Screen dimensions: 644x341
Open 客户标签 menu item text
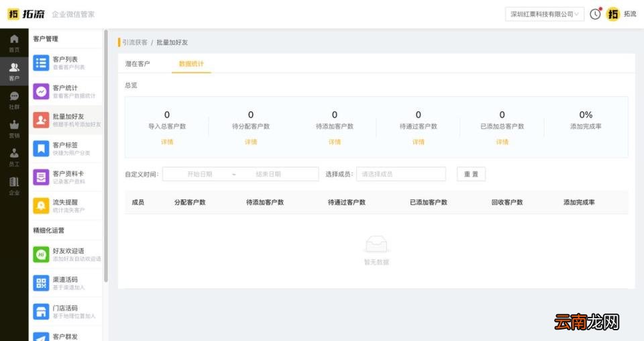coord(65,145)
